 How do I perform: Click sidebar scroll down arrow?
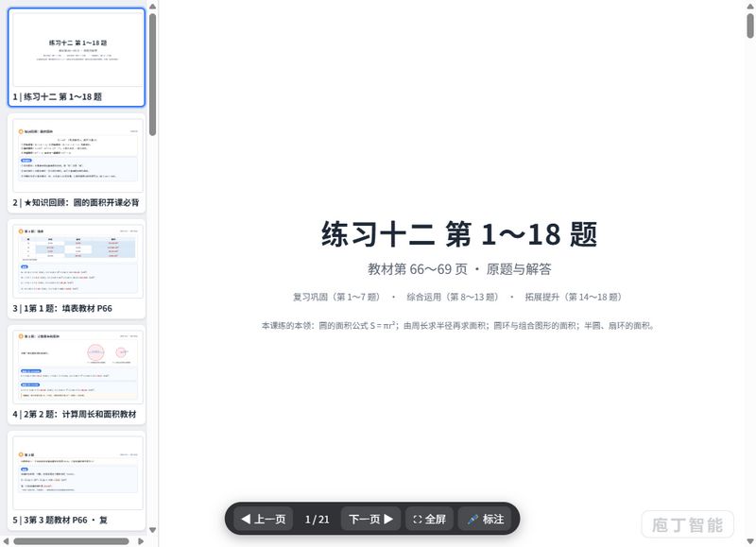(x=152, y=530)
